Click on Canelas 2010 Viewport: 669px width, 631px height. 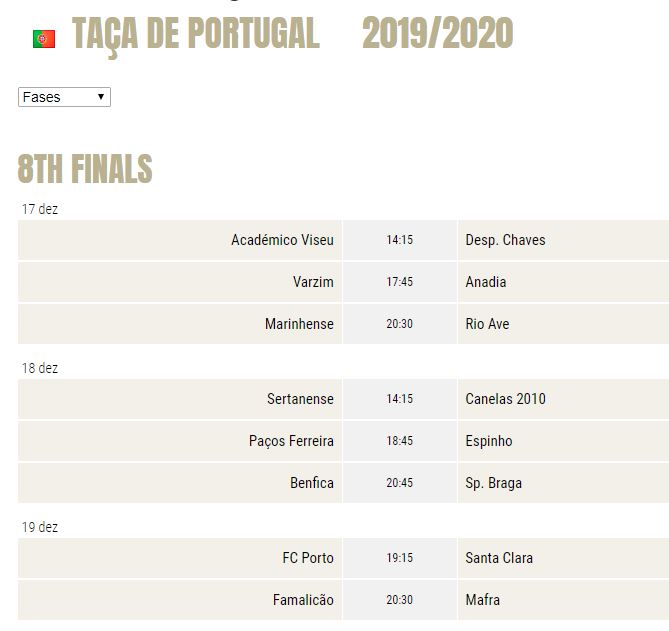[x=505, y=398]
